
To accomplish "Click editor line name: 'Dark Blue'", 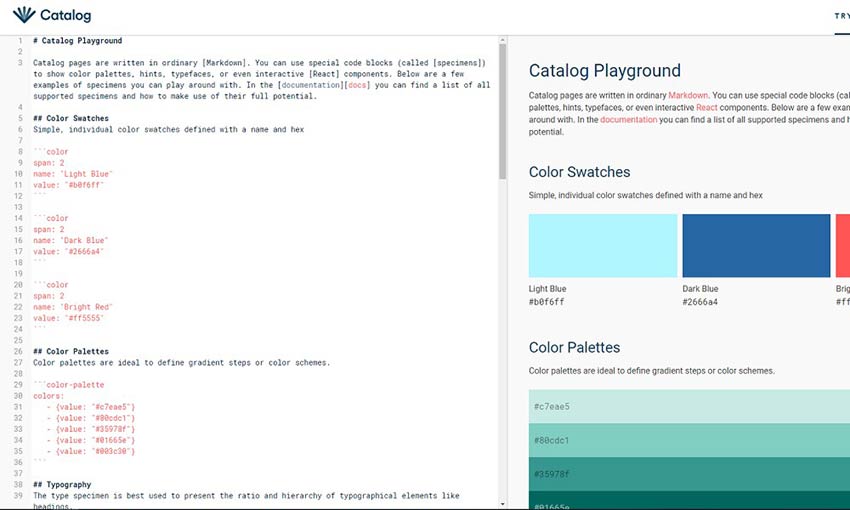I will pyautogui.click(x=70, y=241).
